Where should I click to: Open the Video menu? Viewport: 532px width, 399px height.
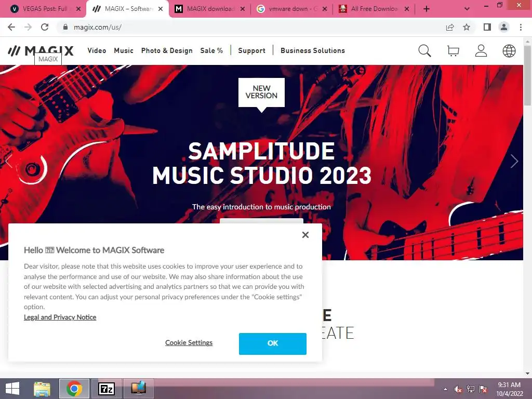click(97, 50)
